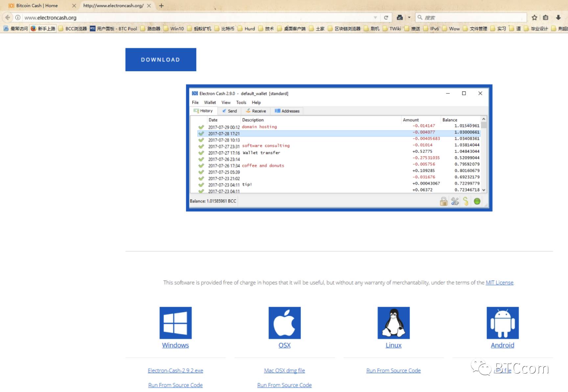Open the Downloads arrow icon in toolbar
The height and width of the screenshot is (392, 568).
tap(558, 17)
